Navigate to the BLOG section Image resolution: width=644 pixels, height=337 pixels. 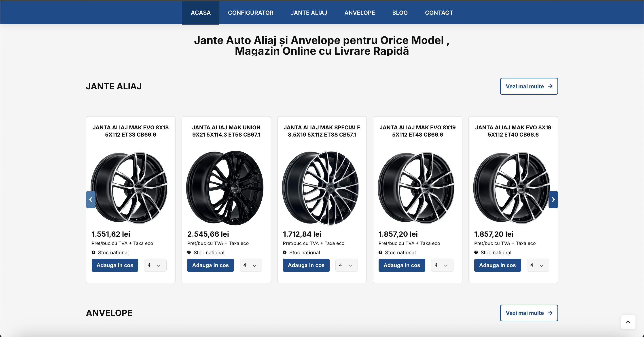(x=400, y=13)
